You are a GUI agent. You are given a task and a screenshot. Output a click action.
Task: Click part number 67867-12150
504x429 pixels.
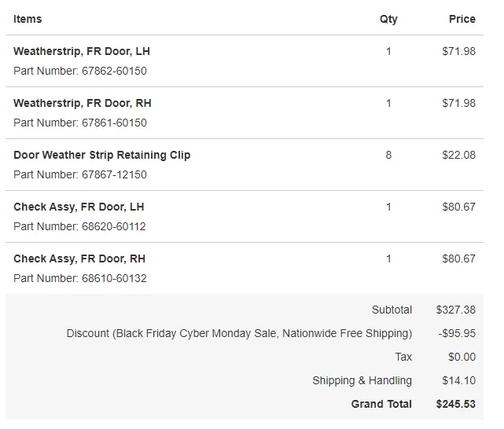click(x=114, y=174)
